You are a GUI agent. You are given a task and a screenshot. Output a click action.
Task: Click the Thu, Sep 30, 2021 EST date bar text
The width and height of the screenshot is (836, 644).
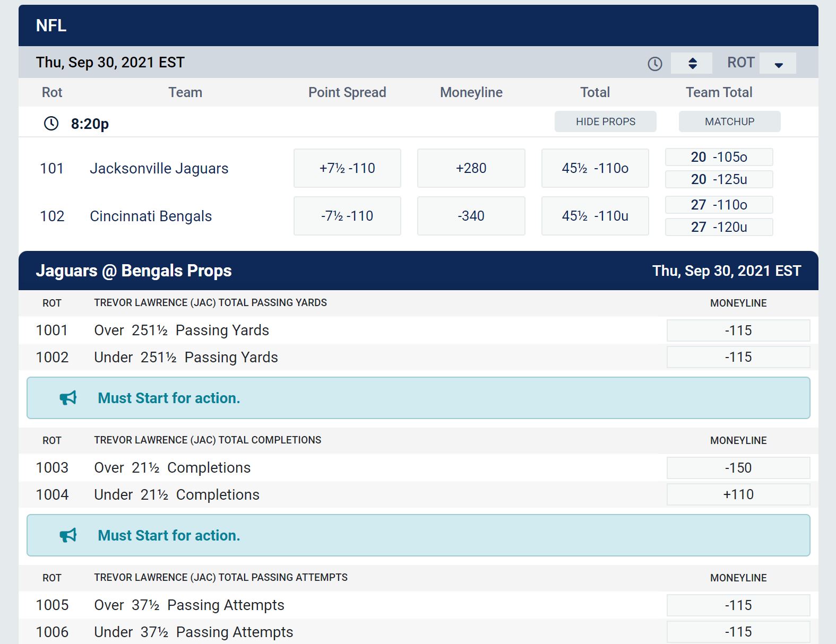(x=110, y=63)
